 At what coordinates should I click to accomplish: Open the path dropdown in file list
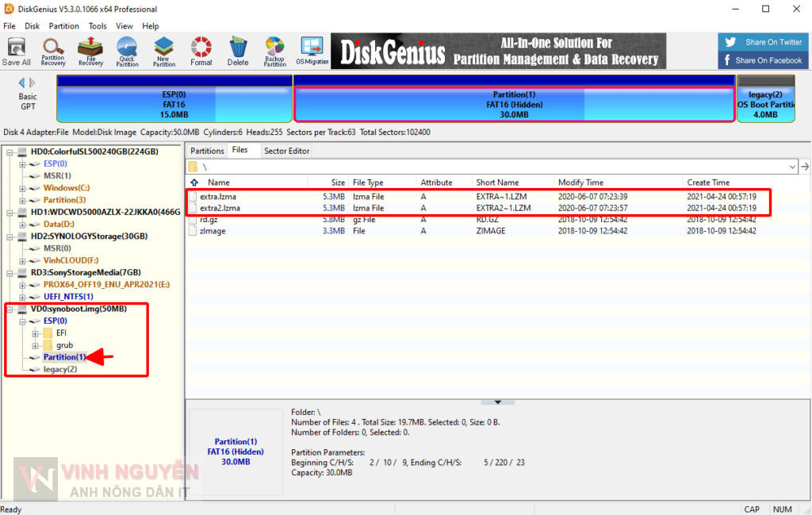(x=792, y=167)
